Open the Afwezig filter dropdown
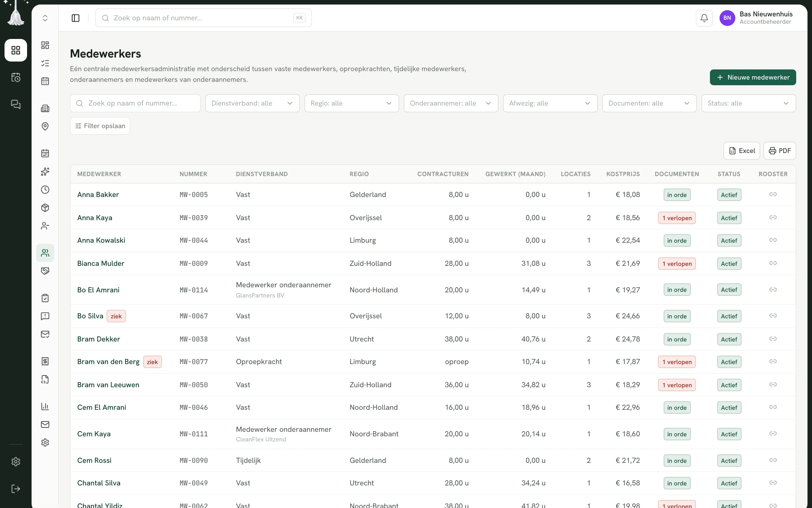 pyautogui.click(x=550, y=103)
